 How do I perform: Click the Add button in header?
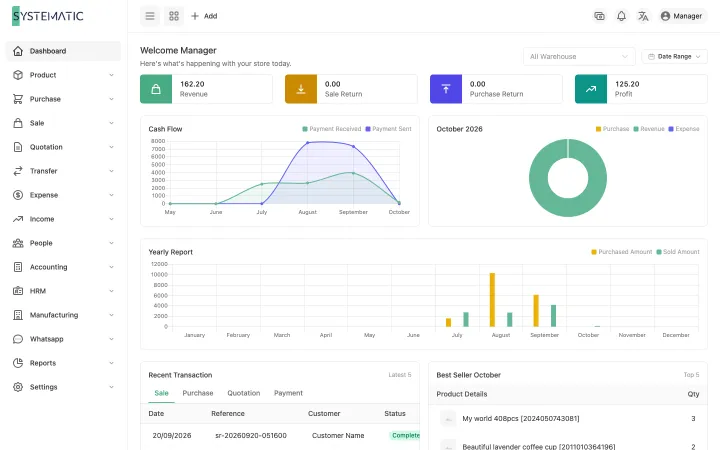pos(204,16)
